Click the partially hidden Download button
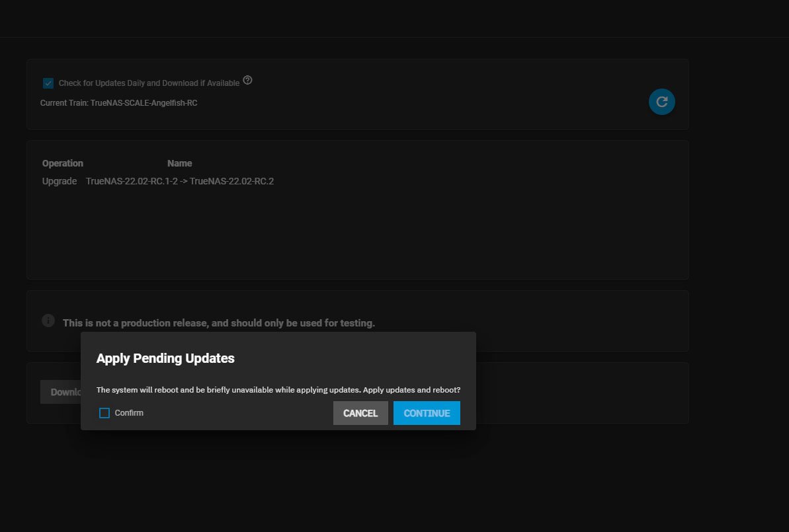 61,392
